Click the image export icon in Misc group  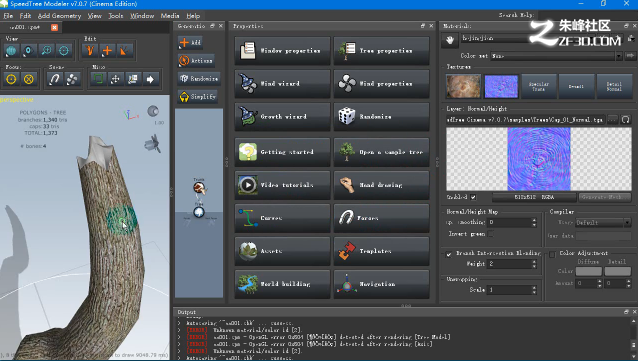133,79
